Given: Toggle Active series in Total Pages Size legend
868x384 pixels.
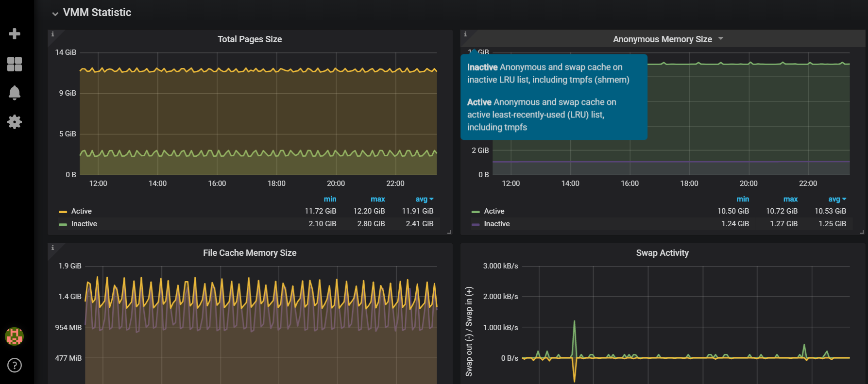Looking at the screenshot, I should [81, 211].
